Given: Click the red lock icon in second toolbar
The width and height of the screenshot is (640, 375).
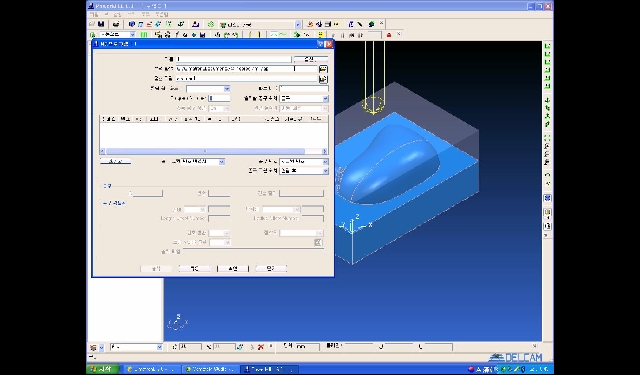Looking at the screenshot, I should point(389,35).
